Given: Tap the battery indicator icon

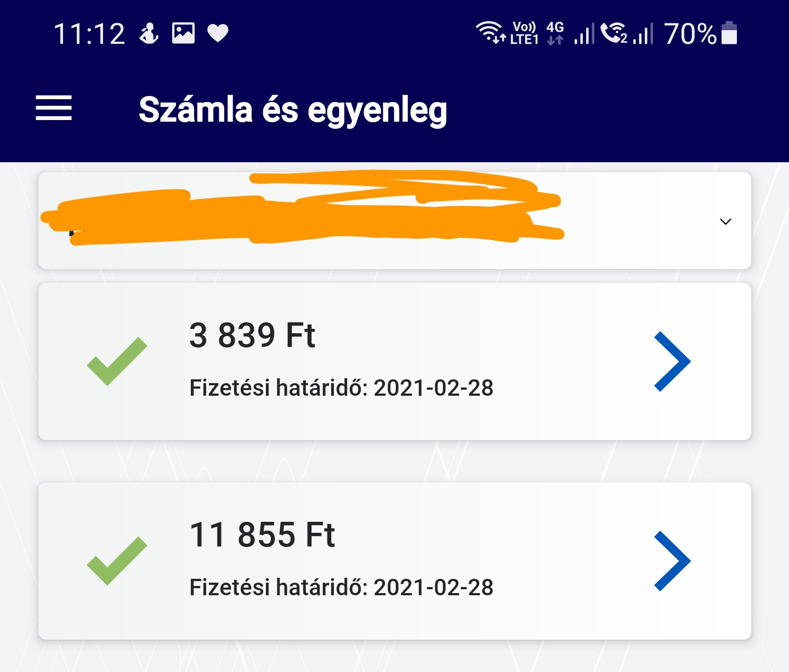Looking at the screenshot, I should pos(729,33).
